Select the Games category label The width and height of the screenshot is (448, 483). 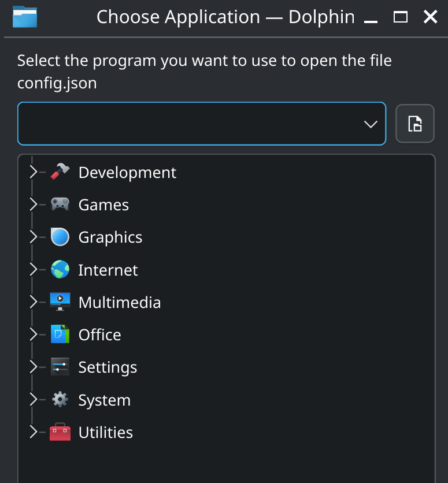click(103, 205)
